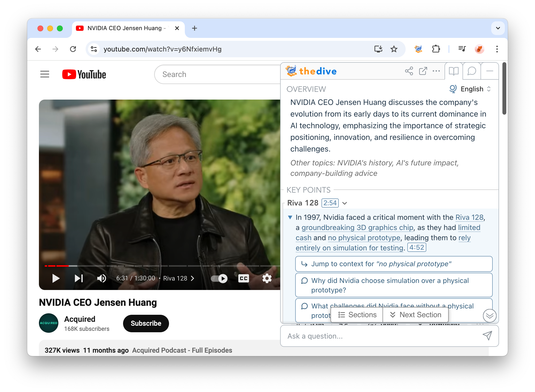Open thedive comments panel icon
Image resolution: width=535 pixels, height=392 pixels.
tap(472, 71)
